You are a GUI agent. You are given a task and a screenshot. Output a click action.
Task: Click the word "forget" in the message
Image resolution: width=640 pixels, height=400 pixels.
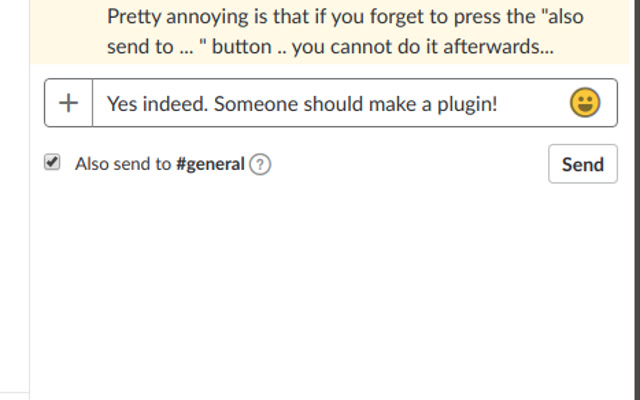click(x=362, y=17)
